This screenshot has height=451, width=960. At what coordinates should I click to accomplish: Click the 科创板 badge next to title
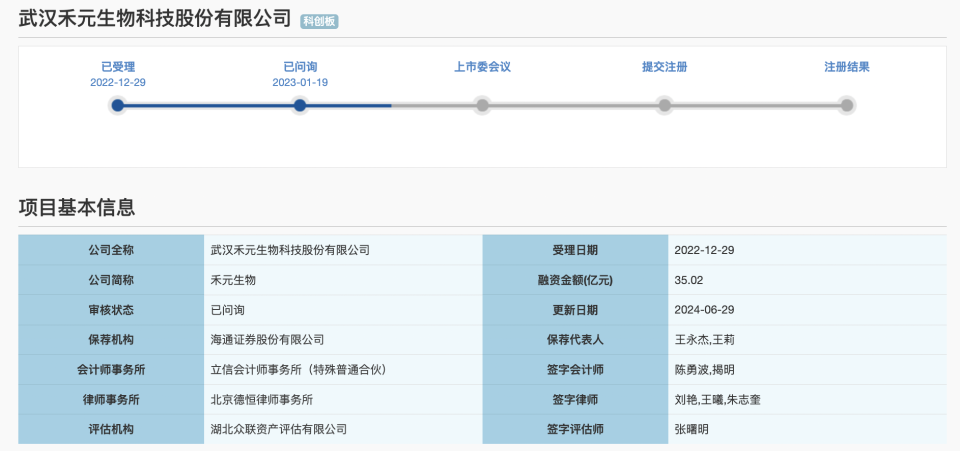click(x=319, y=21)
